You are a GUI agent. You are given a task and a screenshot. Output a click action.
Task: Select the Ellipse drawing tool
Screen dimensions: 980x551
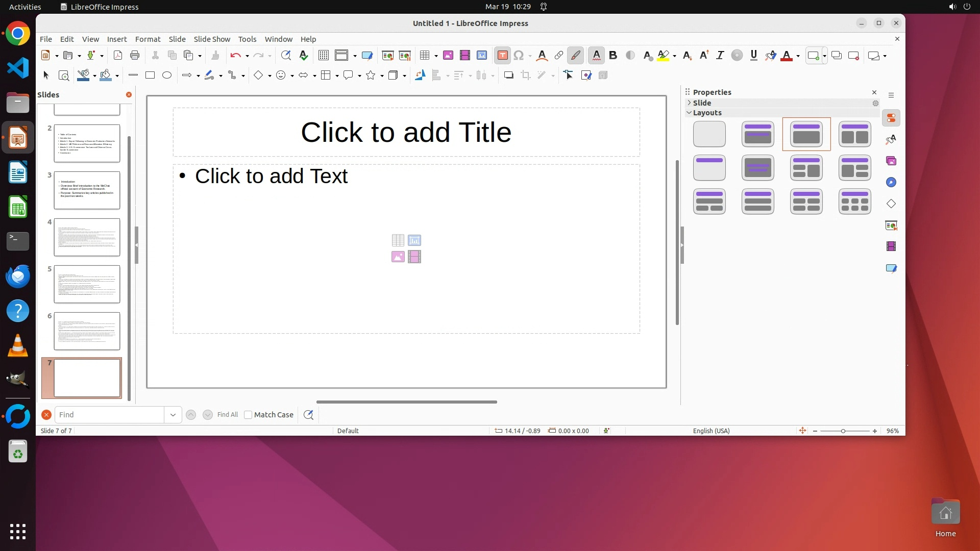coord(167,76)
